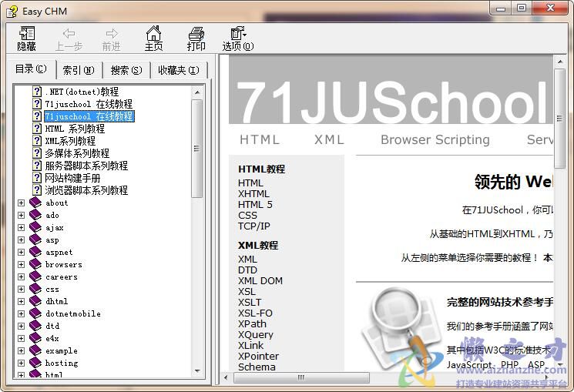Click the purple book icon for asp
This screenshot has width=574, height=392.
pyautogui.click(x=35, y=240)
